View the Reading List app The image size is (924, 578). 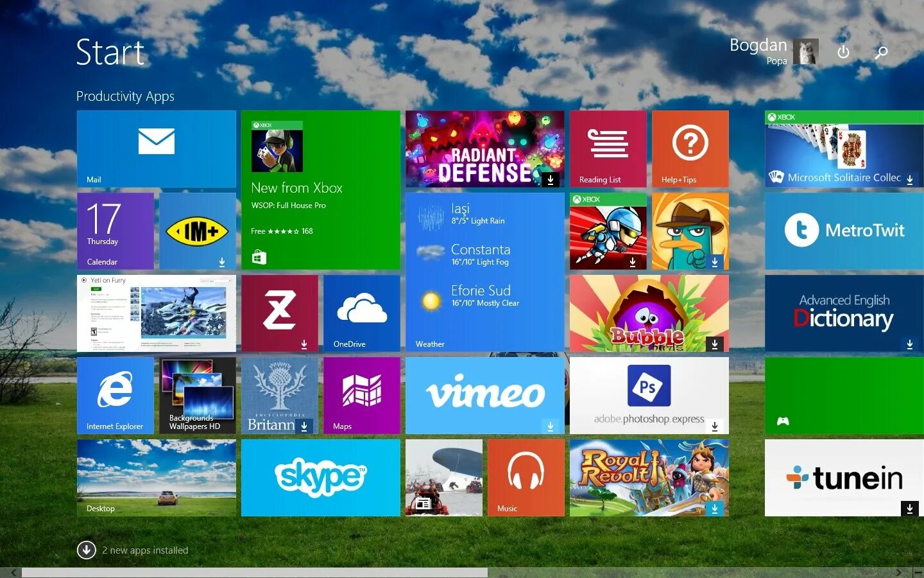click(607, 148)
